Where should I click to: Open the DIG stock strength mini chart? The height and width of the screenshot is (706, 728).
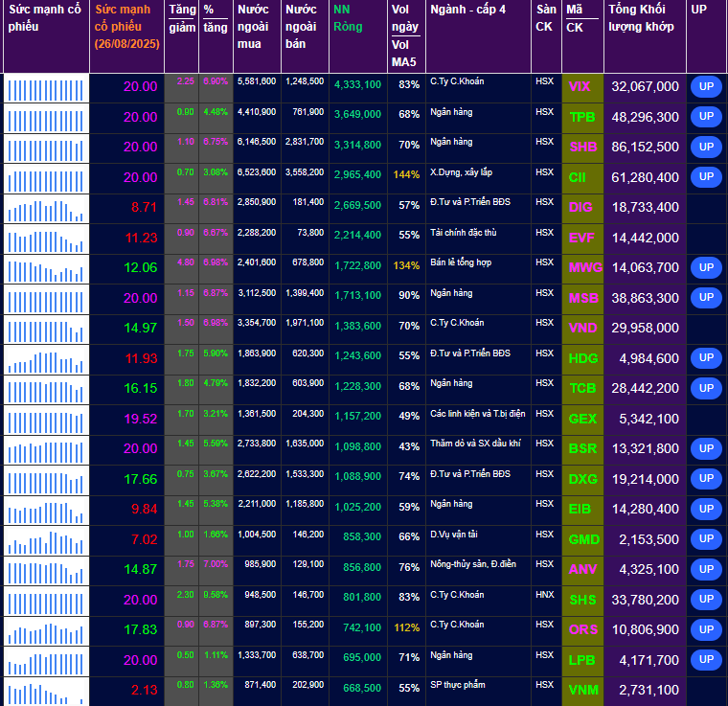[46, 209]
